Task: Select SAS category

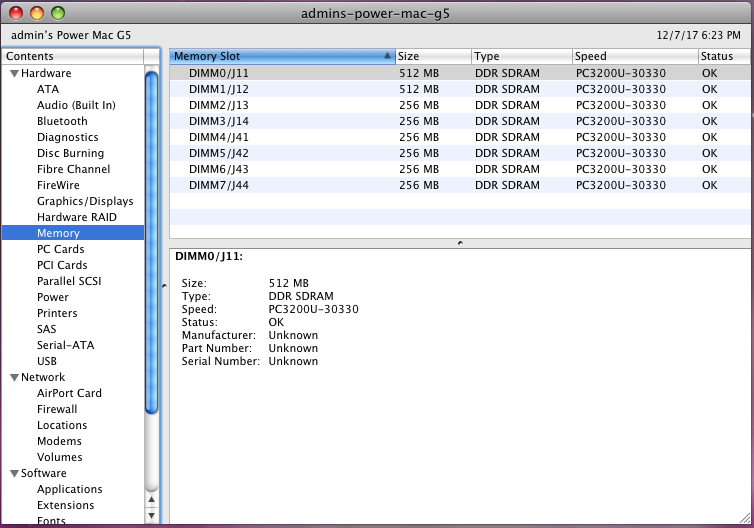Action: [x=47, y=329]
